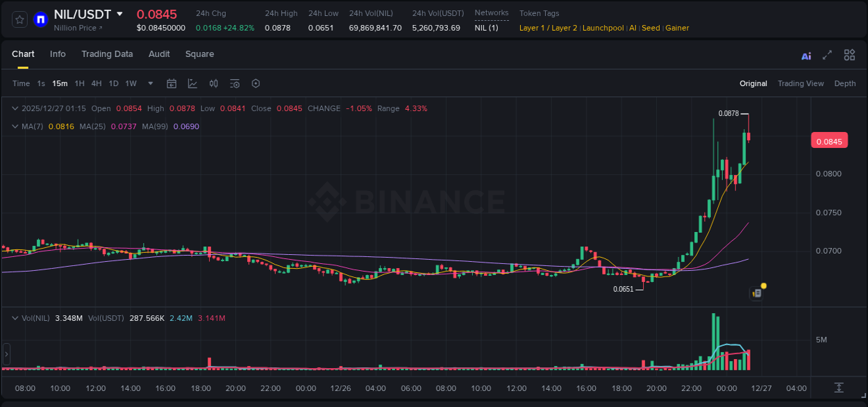Expand the chart to fullscreen
This screenshot has height=407, width=868.
[x=827, y=56]
